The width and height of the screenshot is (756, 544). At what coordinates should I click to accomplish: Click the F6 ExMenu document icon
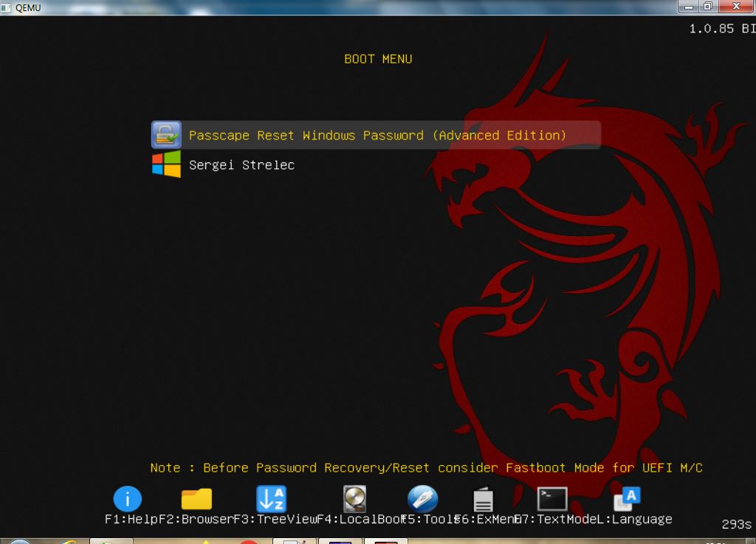[483, 500]
